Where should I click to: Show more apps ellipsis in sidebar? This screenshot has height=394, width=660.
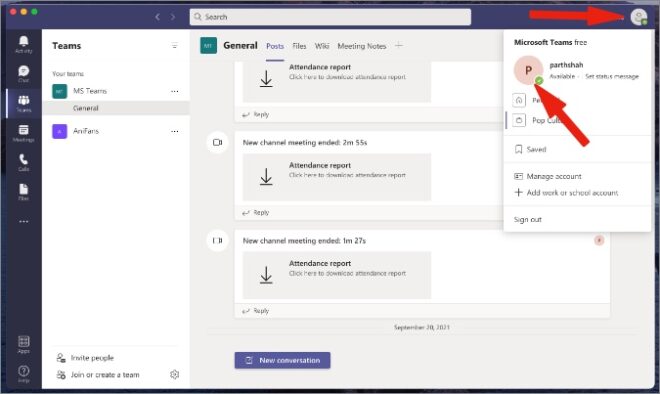(x=24, y=221)
